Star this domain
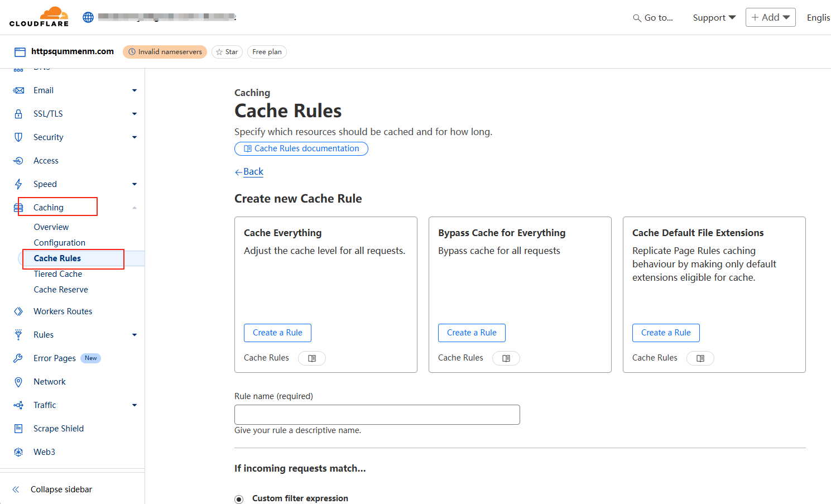This screenshot has width=831, height=504. point(227,52)
